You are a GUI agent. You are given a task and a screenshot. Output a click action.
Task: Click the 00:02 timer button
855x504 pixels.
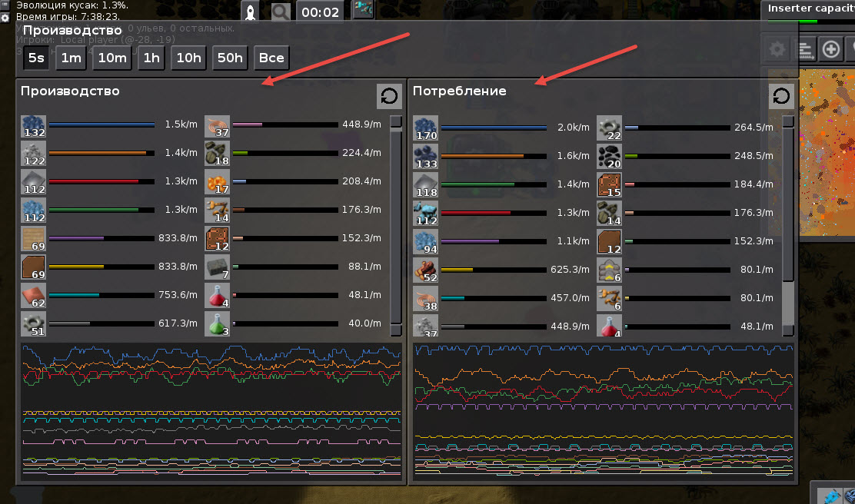tap(320, 12)
